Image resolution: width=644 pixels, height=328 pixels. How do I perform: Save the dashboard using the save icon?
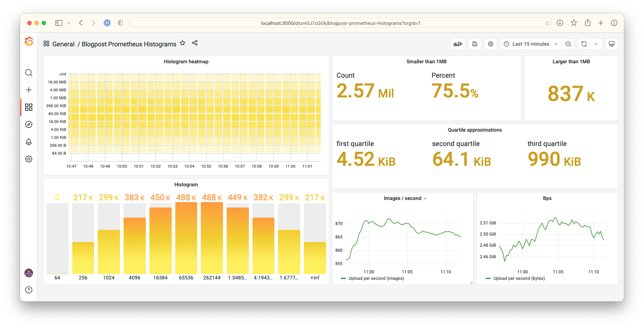coord(474,44)
